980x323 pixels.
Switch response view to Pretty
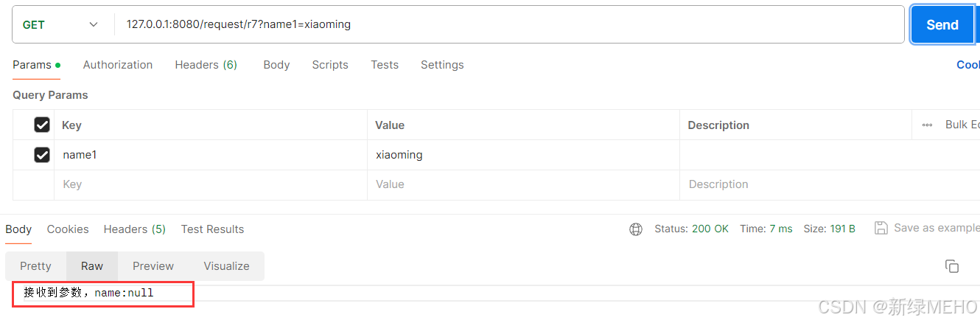pos(35,266)
